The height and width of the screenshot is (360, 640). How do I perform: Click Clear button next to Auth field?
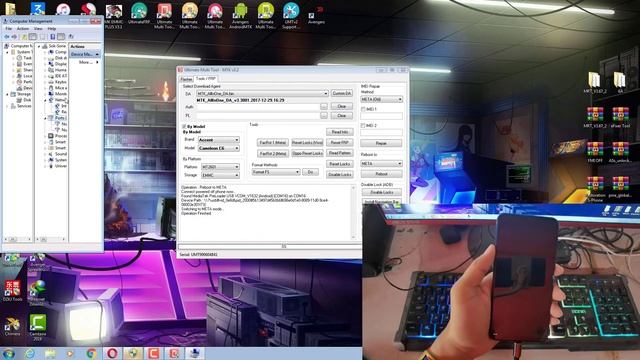(x=342, y=106)
